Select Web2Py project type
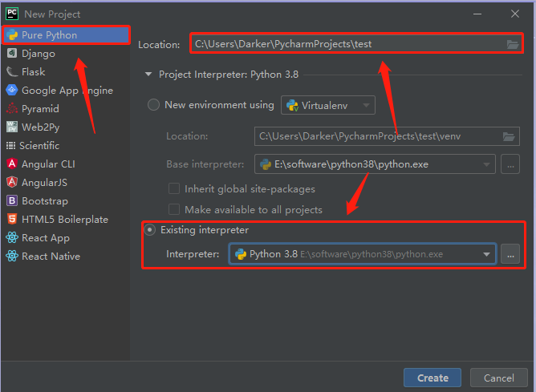 (65, 127)
